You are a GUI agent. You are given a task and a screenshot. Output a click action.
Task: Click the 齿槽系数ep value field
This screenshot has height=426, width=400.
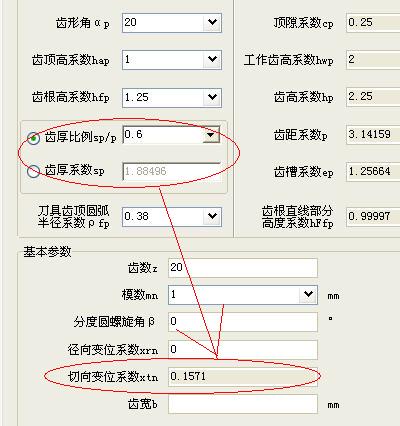[373, 172]
